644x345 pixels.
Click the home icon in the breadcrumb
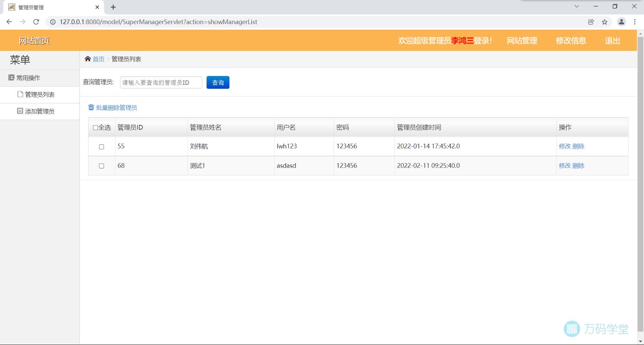point(88,59)
